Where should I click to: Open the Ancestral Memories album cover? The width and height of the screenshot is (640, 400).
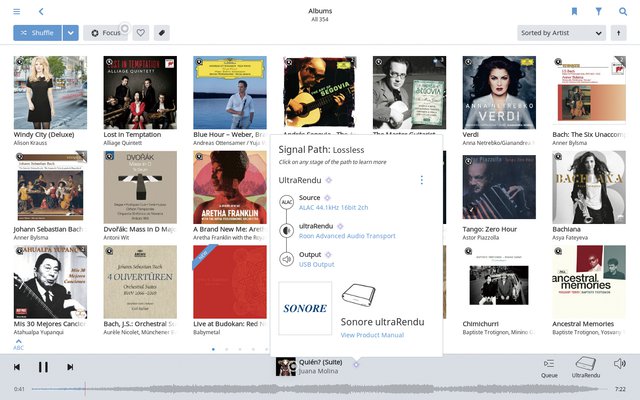coord(589,282)
